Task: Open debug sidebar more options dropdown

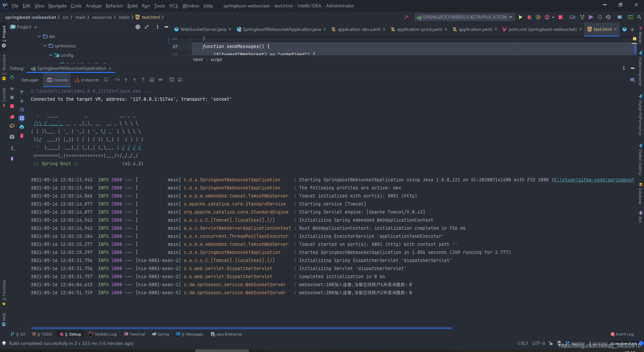Action: point(12,148)
